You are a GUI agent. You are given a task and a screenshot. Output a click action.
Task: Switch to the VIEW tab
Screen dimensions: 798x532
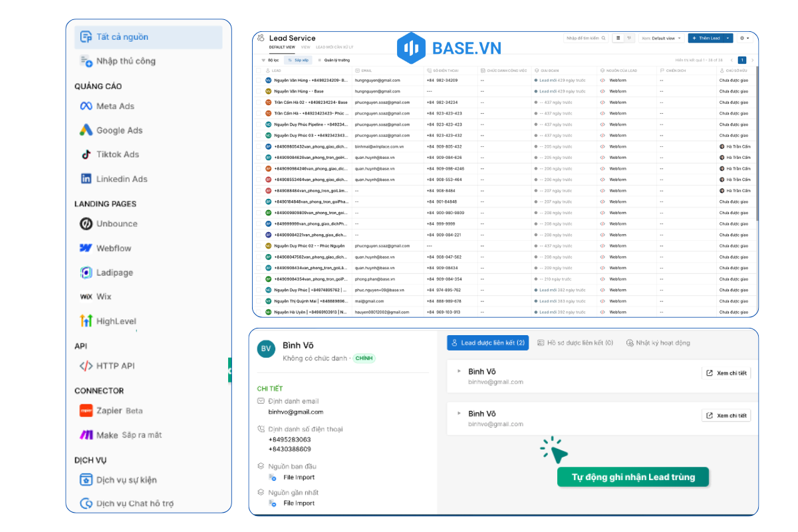pyautogui.click(x=306, y=47)
